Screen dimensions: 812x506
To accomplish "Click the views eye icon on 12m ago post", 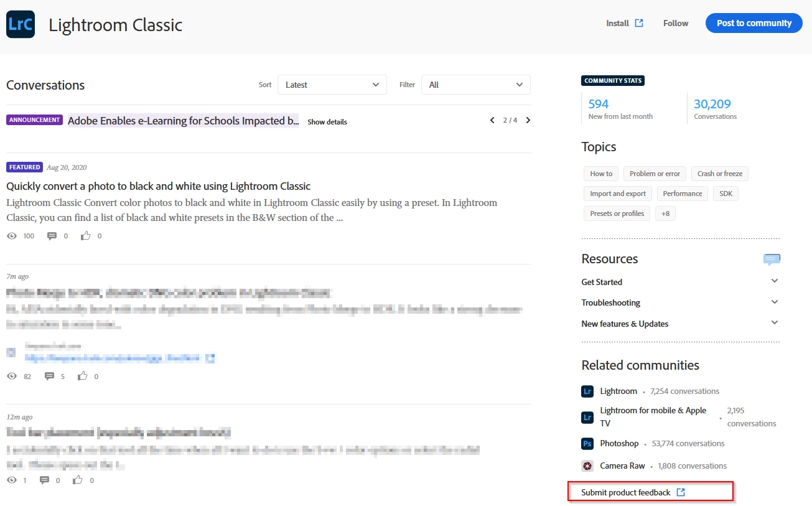I will coord(12,480).
